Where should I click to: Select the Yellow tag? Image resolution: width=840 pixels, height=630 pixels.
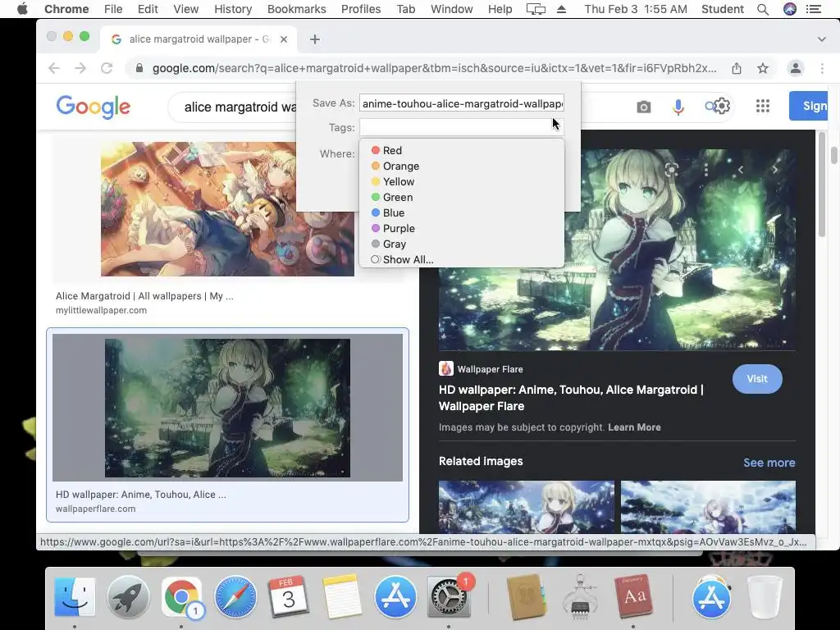(x=462, y=181)
